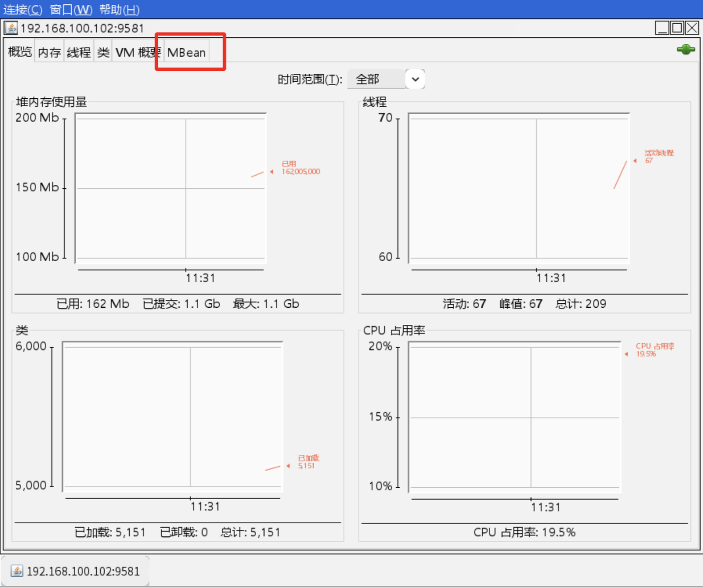
Task: Click the 类 chart plot area
Action: pos(173,417)
